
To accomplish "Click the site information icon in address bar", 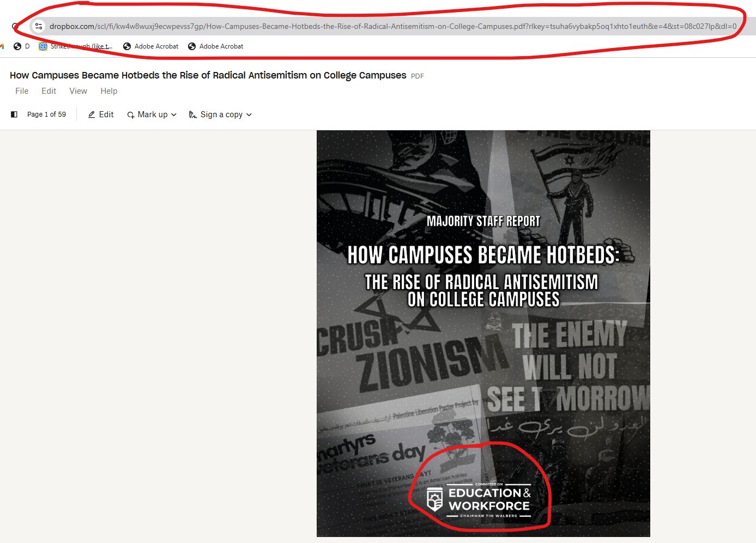I will click(x=38, y=26).
